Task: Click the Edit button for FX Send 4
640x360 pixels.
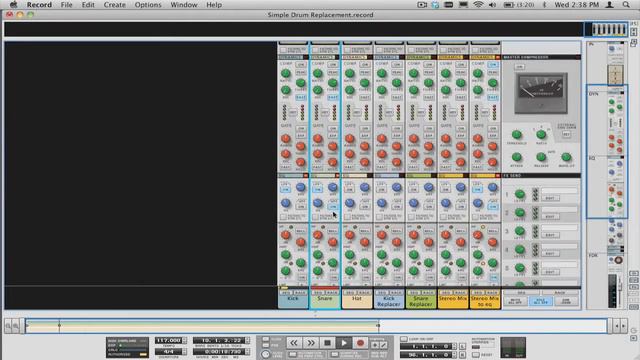Action: (x=550, y=253)
